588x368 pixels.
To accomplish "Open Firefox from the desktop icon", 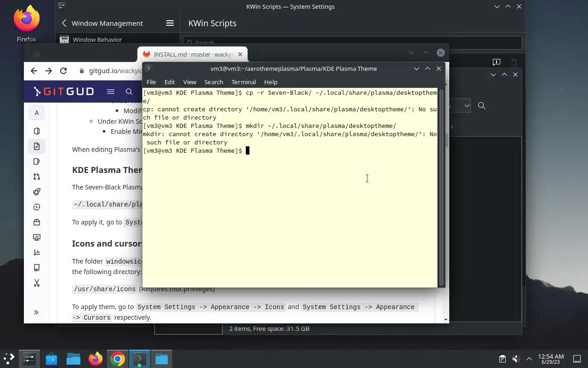I will click(x=26, y=23).
